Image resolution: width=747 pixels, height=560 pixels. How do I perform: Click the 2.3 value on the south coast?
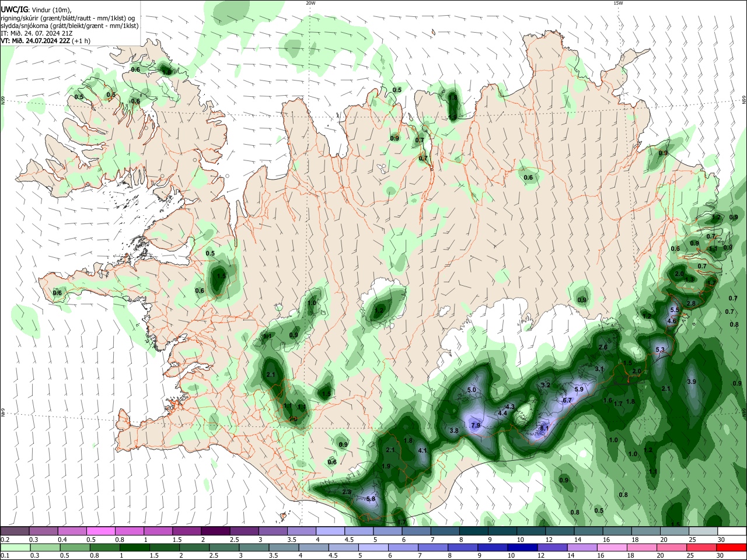(x=347, y=492)
